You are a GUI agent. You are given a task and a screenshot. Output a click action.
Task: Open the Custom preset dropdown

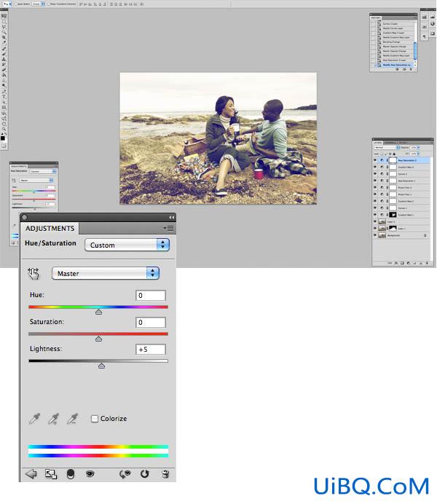(127, 245)
